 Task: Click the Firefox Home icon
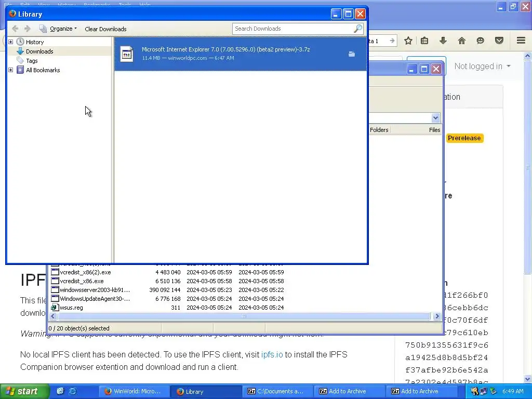pos(461,41)
